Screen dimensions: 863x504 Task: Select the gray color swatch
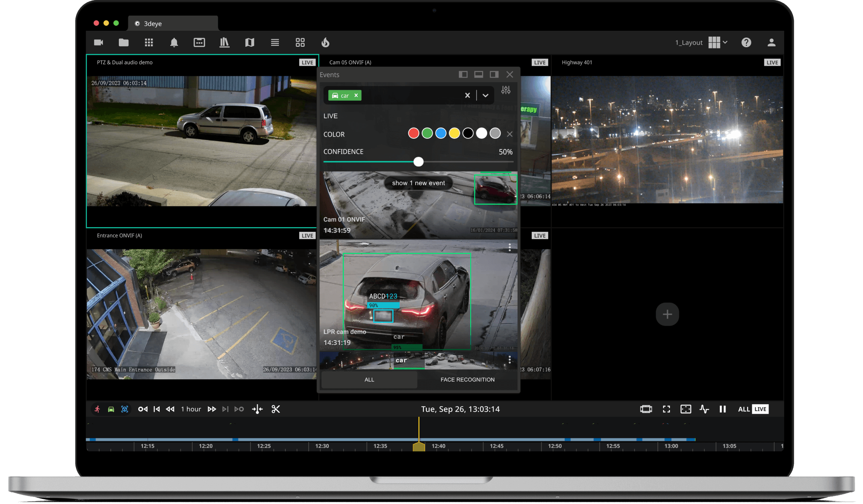tap(495, 134)
